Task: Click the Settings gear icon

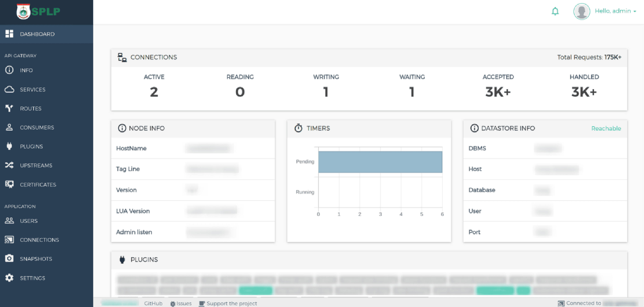Action: (x=9, y=278)
